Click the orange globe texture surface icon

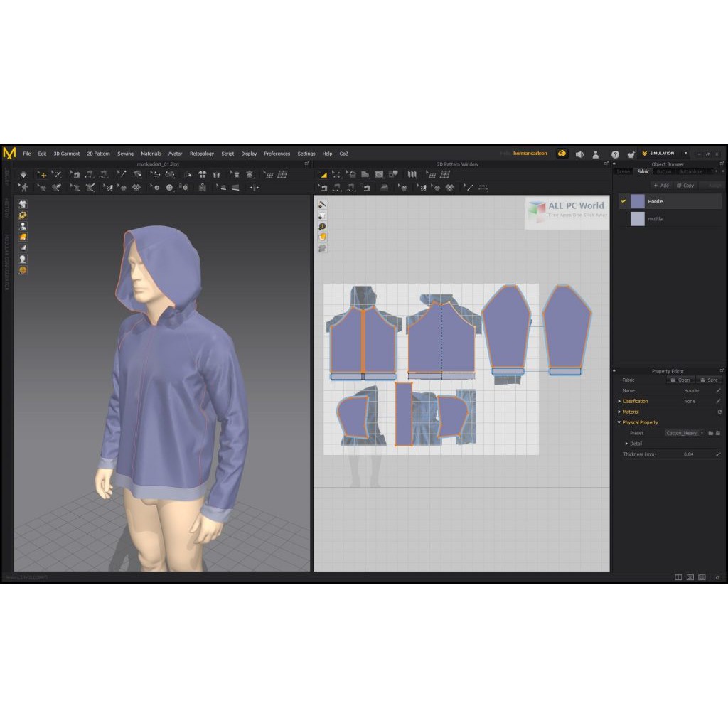click(23, 270)
